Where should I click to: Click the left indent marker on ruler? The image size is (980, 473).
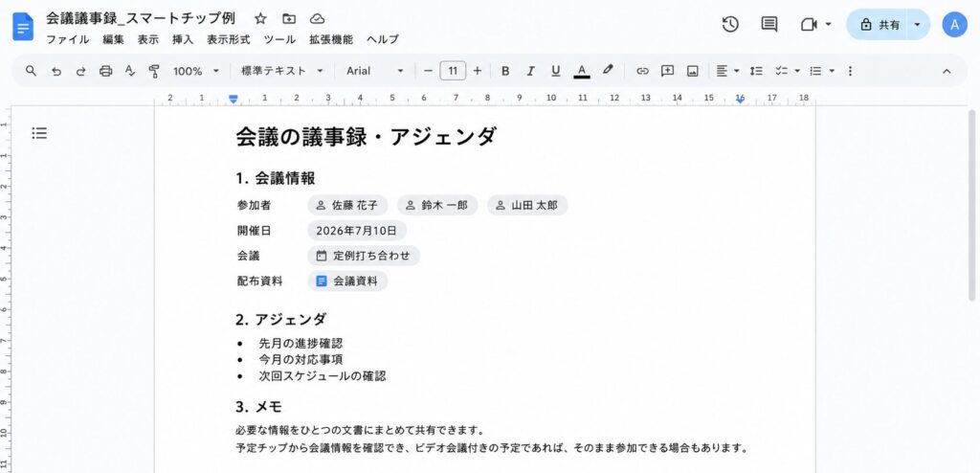point(234,99)
